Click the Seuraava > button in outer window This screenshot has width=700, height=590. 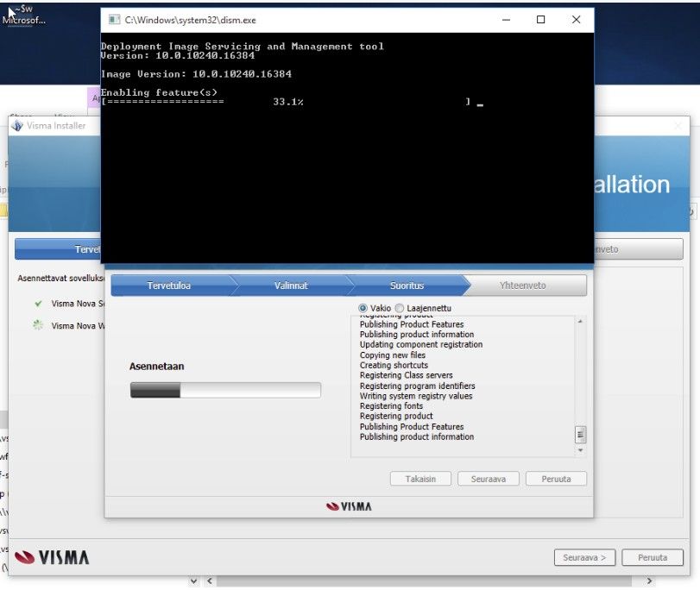(x=584, y=557)
